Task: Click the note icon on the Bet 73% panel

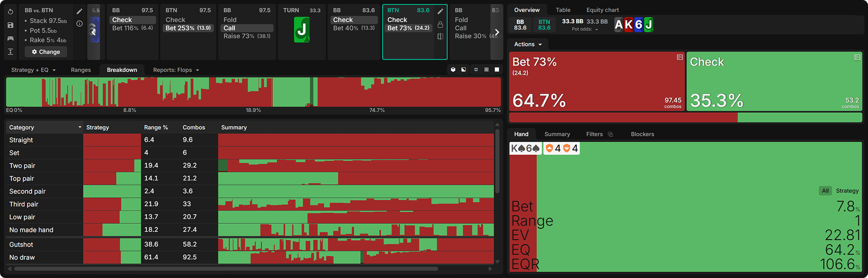Action: (x=679, y=57)
